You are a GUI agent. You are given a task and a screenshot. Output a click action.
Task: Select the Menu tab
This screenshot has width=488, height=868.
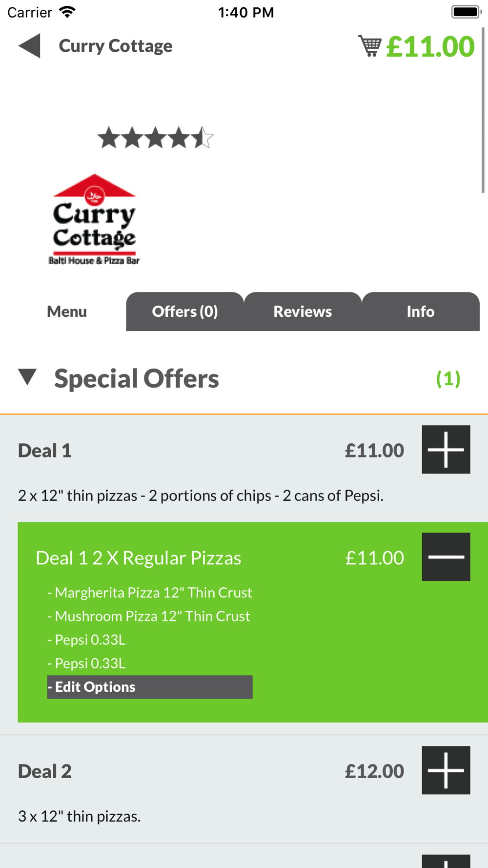point(67,311)
